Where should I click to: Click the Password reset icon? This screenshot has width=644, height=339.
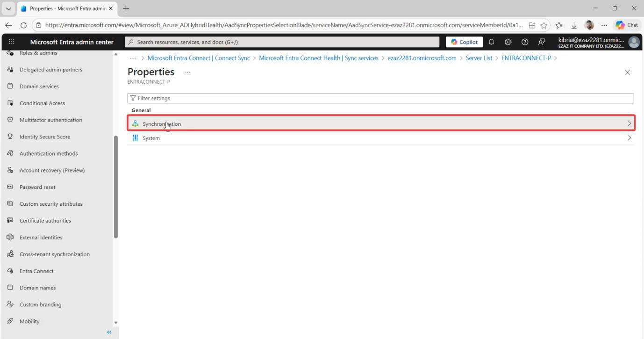point(10,187)
